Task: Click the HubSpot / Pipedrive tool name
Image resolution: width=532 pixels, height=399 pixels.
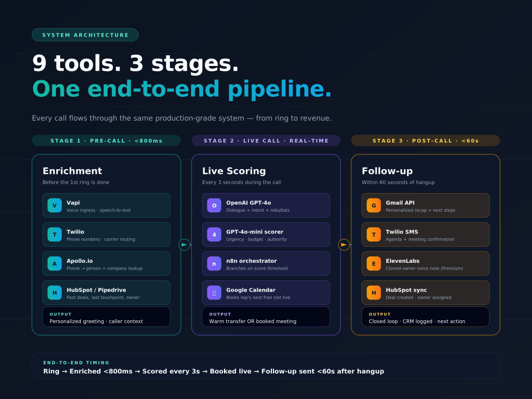Action: tap(96, 290)
